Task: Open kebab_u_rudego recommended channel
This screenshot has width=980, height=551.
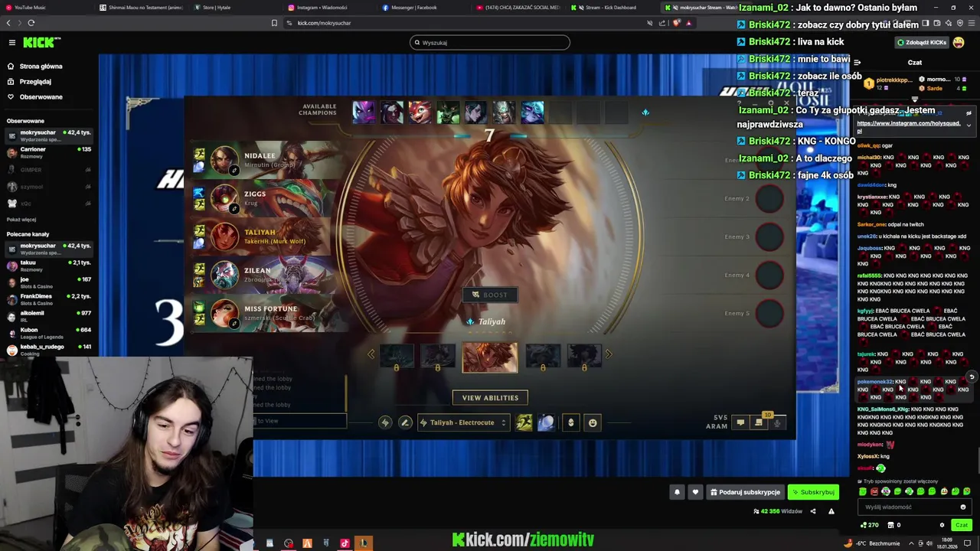Action: tap(49, 350)
